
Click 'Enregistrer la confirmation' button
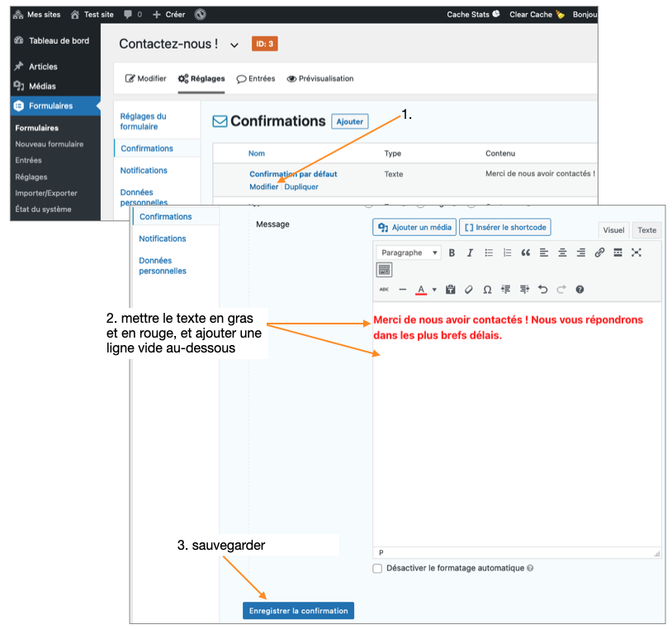pos(298,611)
